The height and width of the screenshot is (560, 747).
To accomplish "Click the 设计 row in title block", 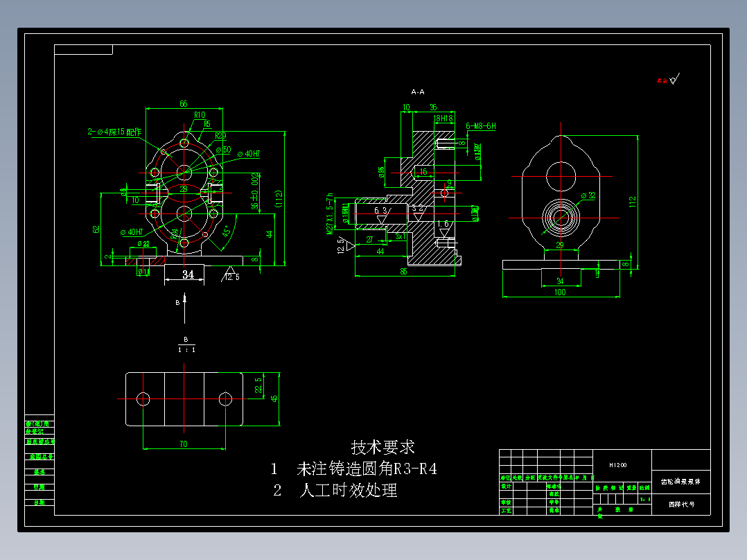I will tap(506, 487).
